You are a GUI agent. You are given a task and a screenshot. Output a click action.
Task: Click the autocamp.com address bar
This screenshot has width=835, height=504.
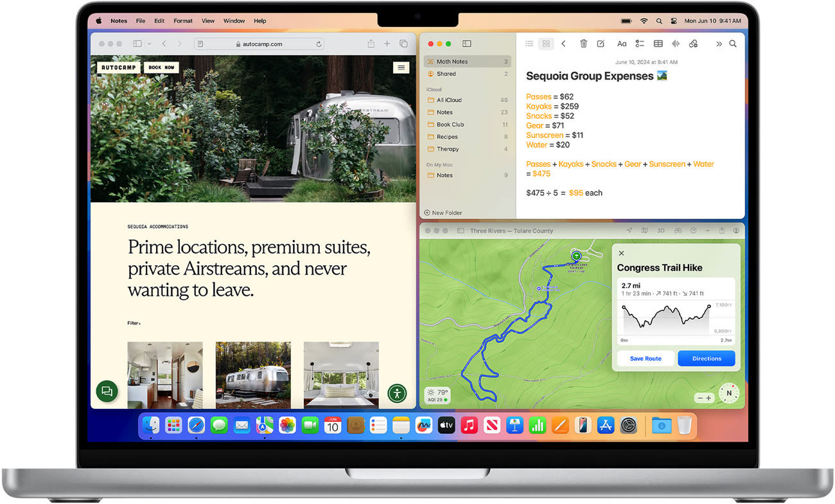tap(259, 44)
